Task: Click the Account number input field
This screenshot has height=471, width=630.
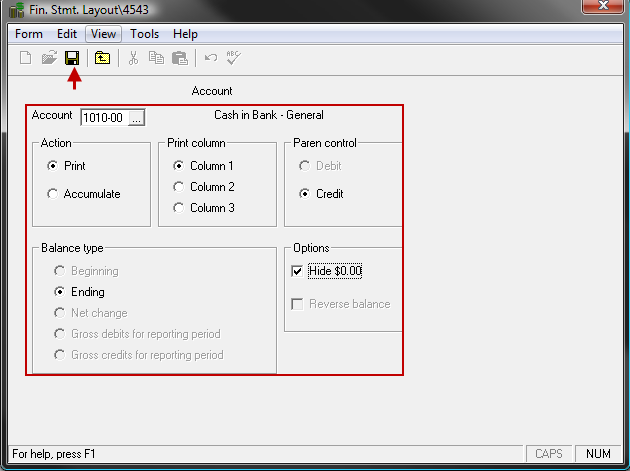Action: point(103,118)
